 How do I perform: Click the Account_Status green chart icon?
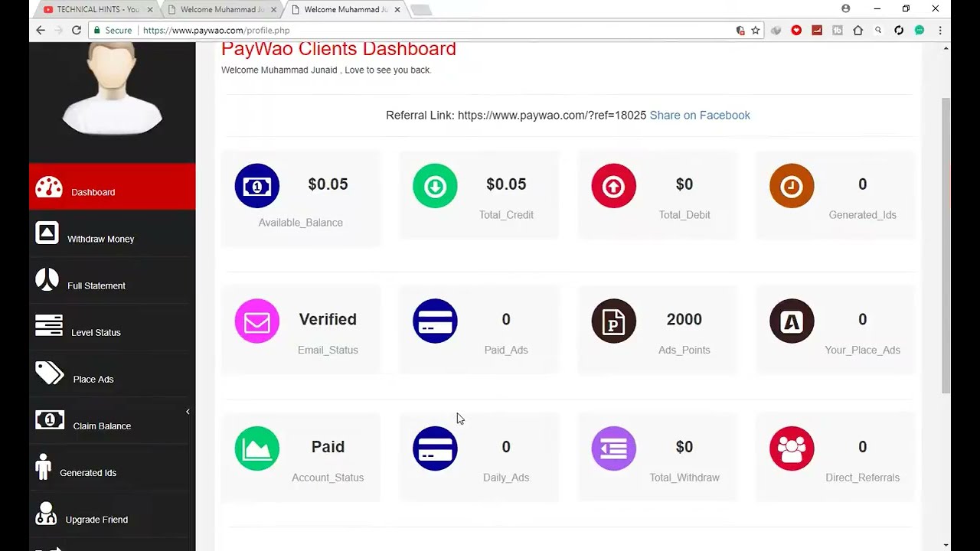coord(257,448)
